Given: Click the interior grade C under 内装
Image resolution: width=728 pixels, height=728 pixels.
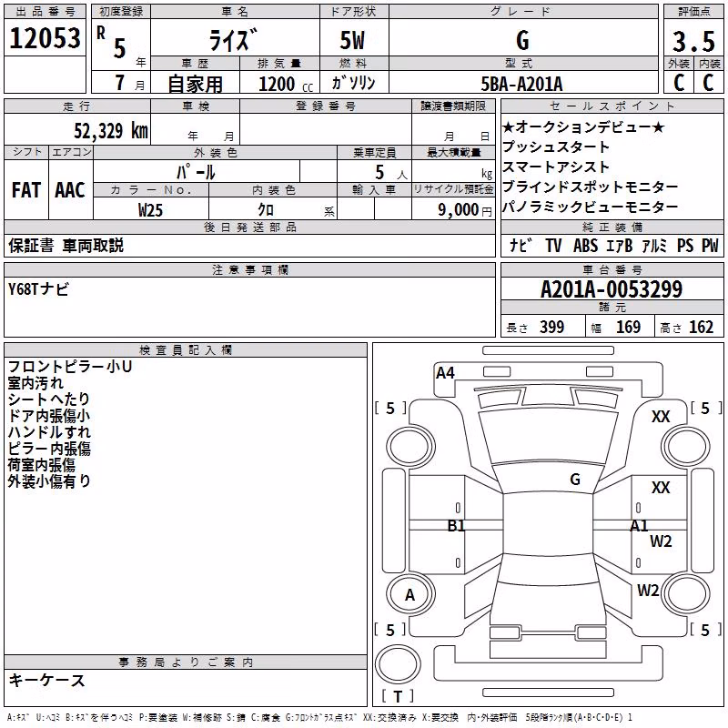Looking at the screenshot, I should pos(708,83).
